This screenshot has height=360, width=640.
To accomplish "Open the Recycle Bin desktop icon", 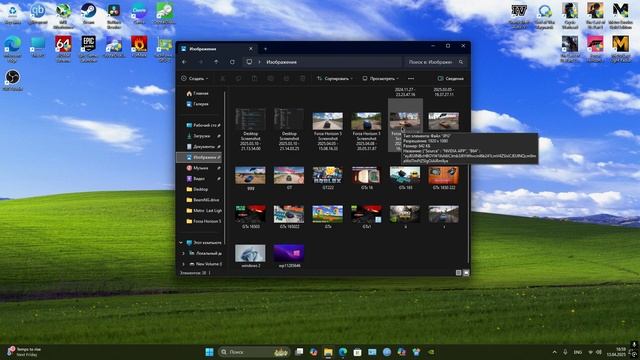I will [x=13, y=13].
